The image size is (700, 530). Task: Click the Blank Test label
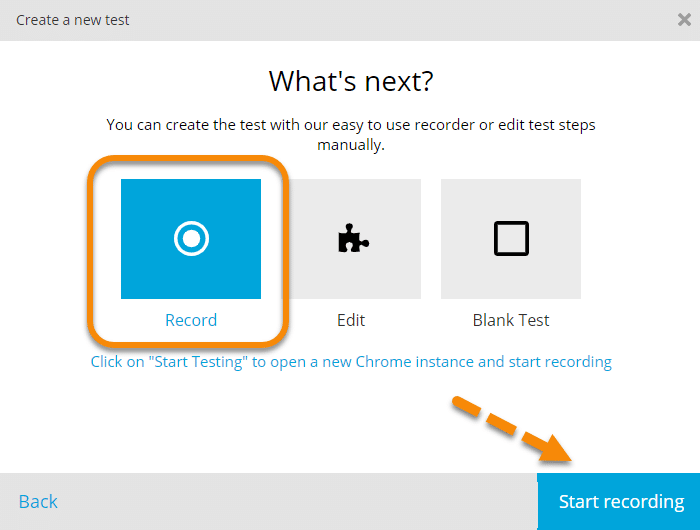[511, 320]
